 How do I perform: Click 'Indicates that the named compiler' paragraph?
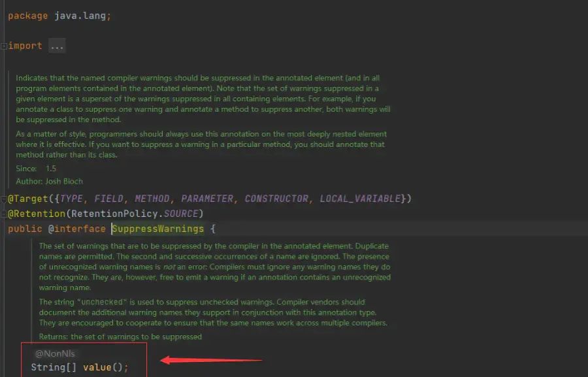point(203,99)
